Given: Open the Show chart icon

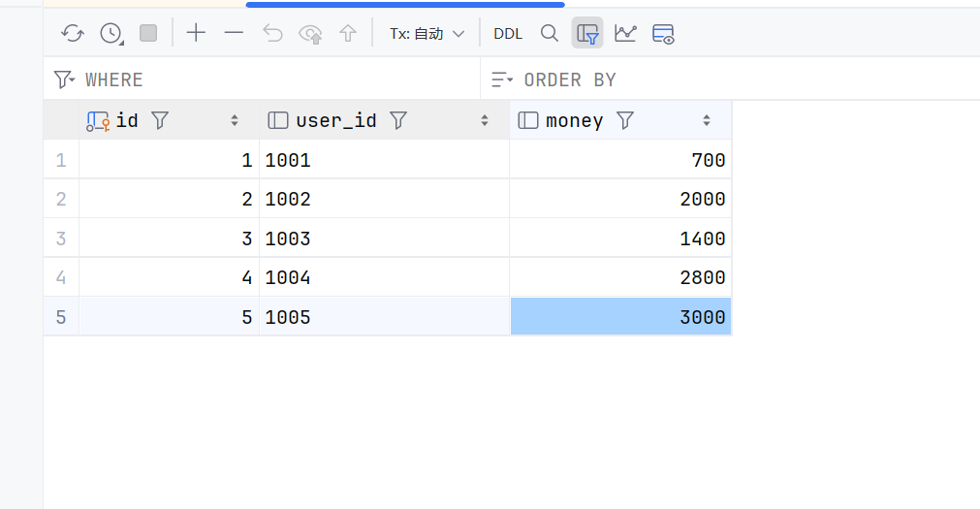Looking at the screenshot, I should point(625,33).
